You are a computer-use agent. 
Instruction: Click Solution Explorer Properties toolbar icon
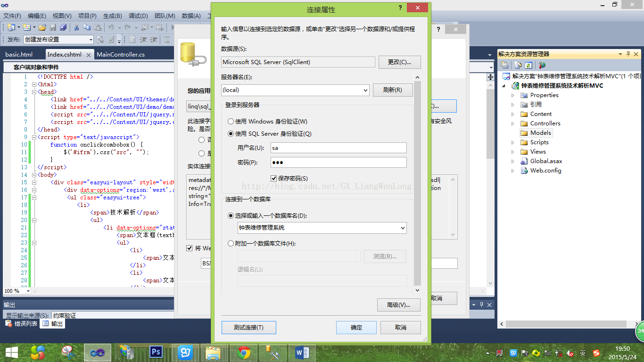point(505,66)
